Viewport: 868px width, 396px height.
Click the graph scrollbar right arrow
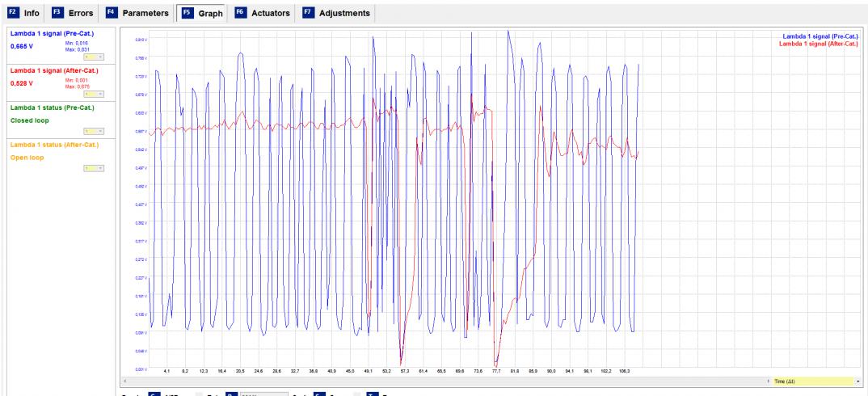tap(769, 381)
